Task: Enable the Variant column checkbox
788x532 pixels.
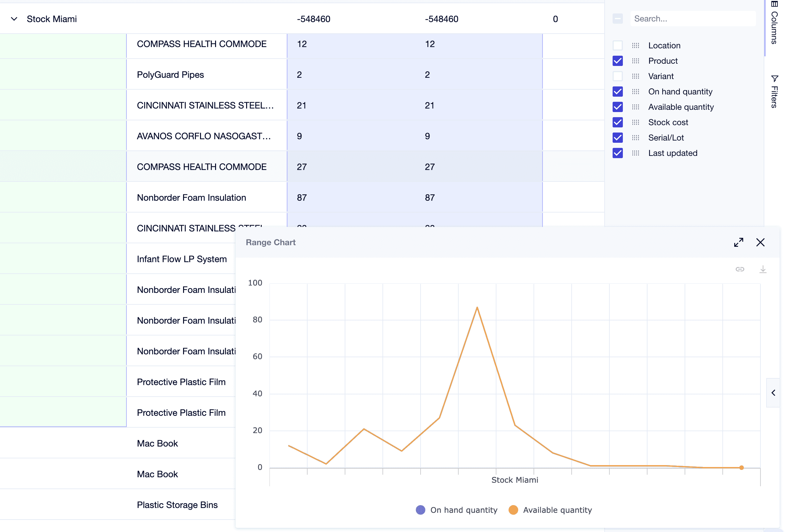Action: click(617, 76)
